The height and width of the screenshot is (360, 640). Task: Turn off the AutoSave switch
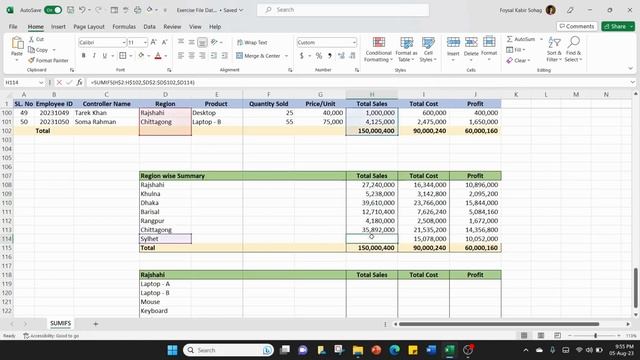[x=53, y=10]
